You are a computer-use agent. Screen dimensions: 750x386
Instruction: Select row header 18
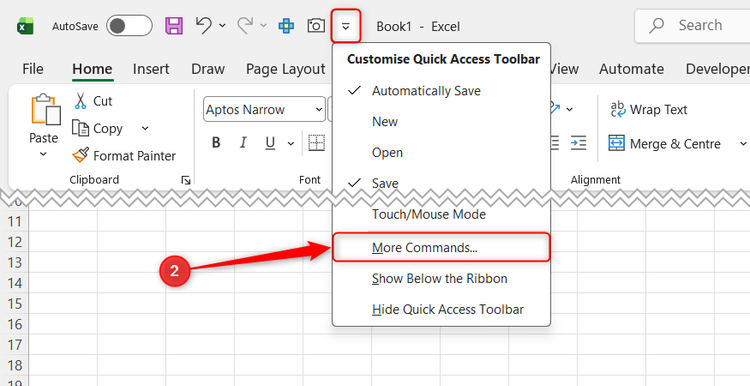[x=15, y=365]
